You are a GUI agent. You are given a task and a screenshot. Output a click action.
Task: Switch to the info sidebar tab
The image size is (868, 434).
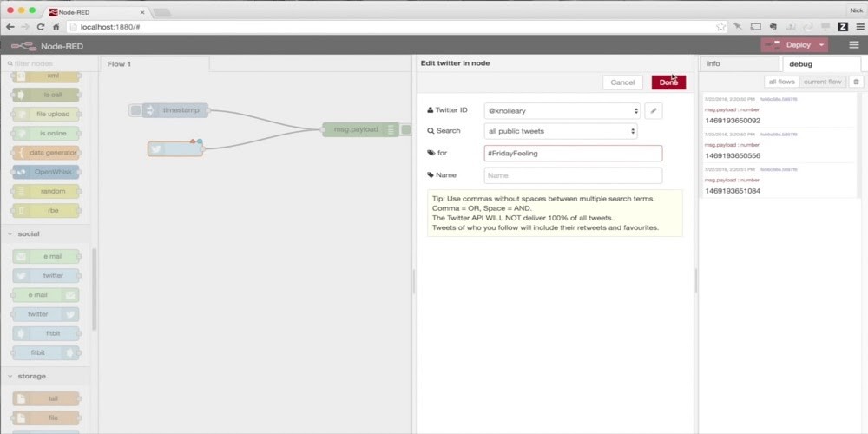738,63
